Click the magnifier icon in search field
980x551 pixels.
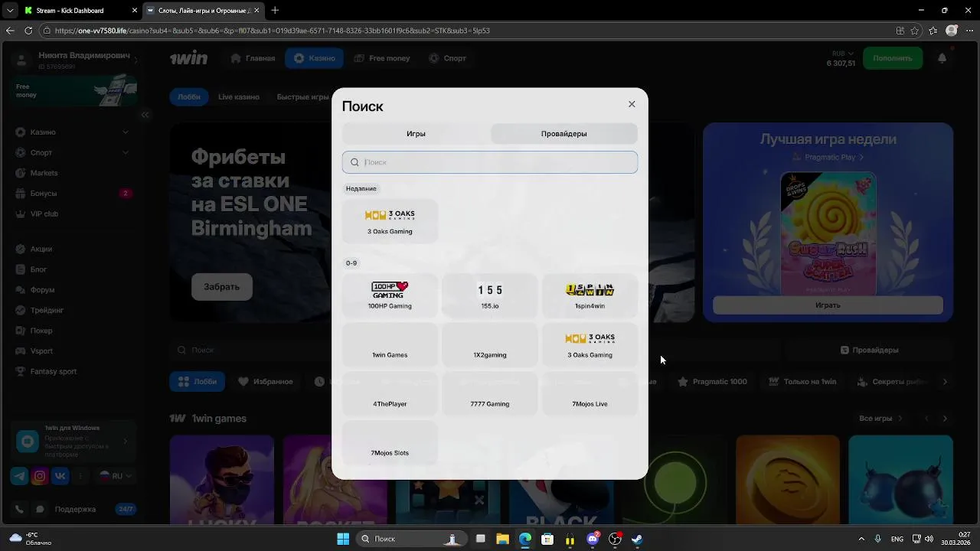pos(354,162)
